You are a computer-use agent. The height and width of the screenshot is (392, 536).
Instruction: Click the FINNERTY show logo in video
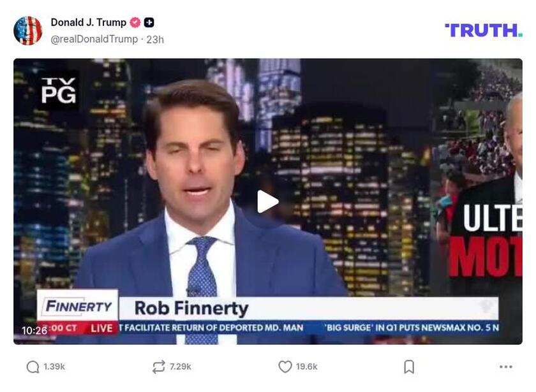(78, 306)
